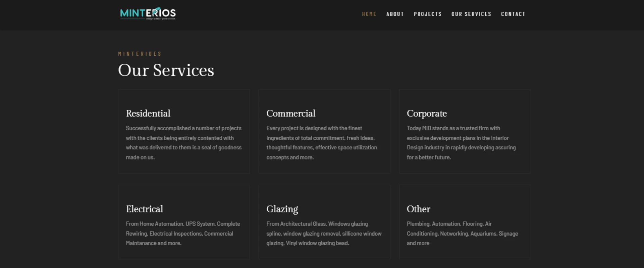This screenshot has width=644, height=268.
Task: Click the Residential card title
Action: pos(148,113)
